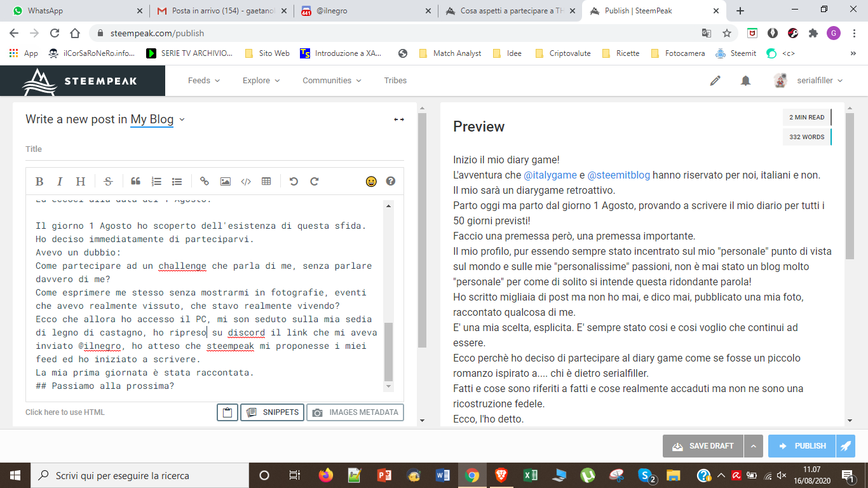Expand the Save Draft options arrow
Viewport: 868px width, 488px height.
(753, 446)
